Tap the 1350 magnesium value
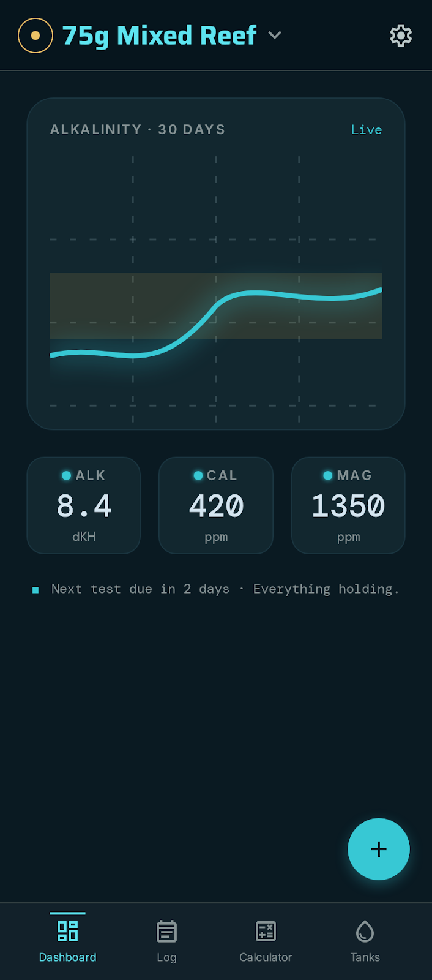The width and height of the screenshot is (432, 980). pyautogui.click(x=348, y=506)
